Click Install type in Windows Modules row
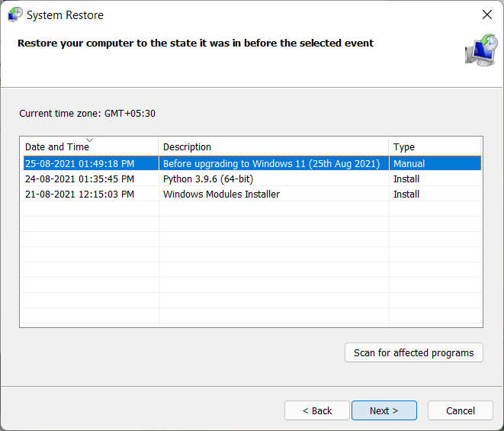This screenshot has height=431, width=504. point(406,195)
